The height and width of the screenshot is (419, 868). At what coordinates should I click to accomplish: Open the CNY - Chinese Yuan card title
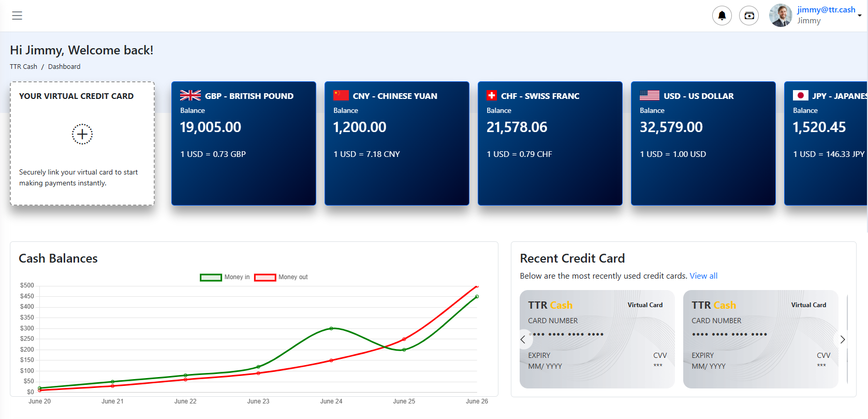[x=395, y=96]
